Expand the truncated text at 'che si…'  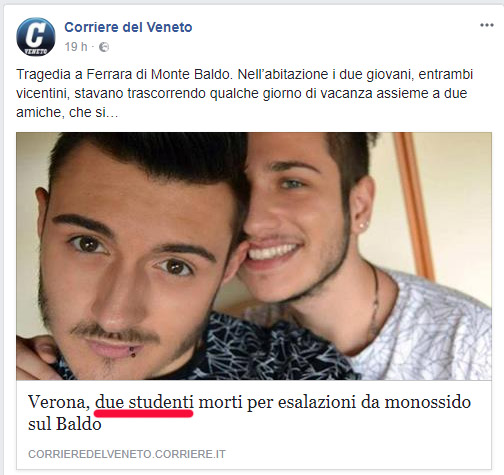pyautogui.click(x=94, y=113)
